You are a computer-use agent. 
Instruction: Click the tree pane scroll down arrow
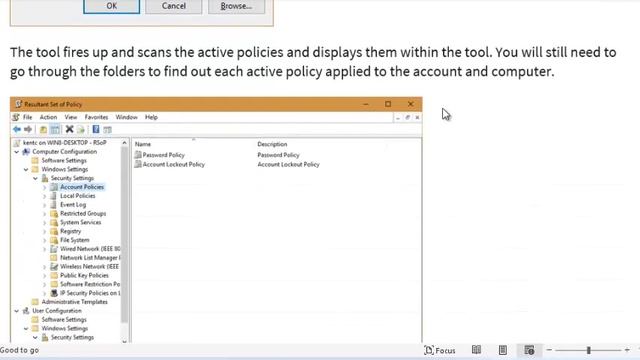pyautogui.click(x=124, y=340)
